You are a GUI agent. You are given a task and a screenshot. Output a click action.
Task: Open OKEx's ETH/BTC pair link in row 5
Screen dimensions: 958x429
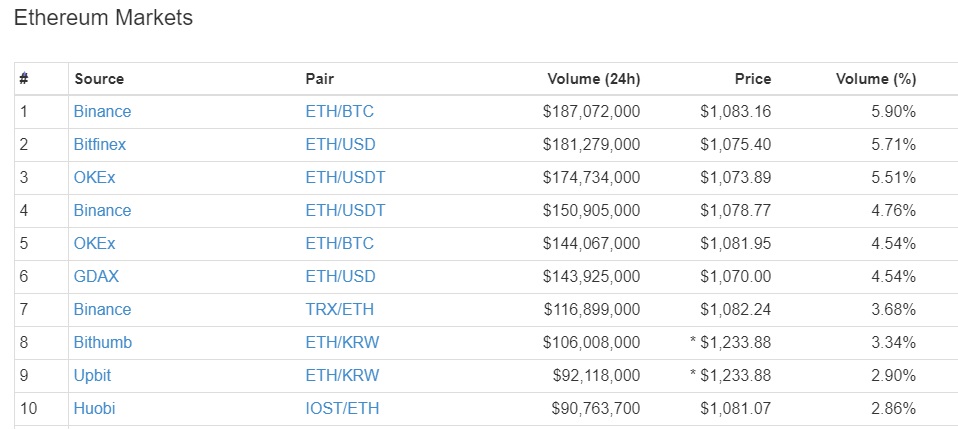click(x=339, y=244)
